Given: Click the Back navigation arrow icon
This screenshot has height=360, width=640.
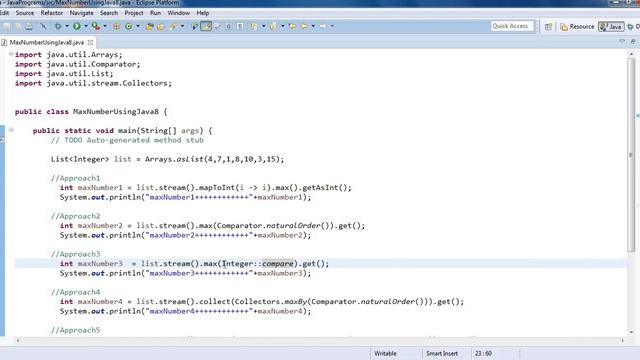Looking at the screenshot, I should point(304,26).
